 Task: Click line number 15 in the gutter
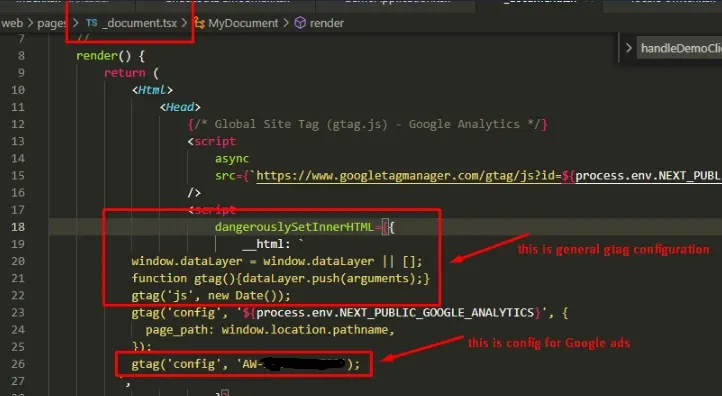(18, 175)
